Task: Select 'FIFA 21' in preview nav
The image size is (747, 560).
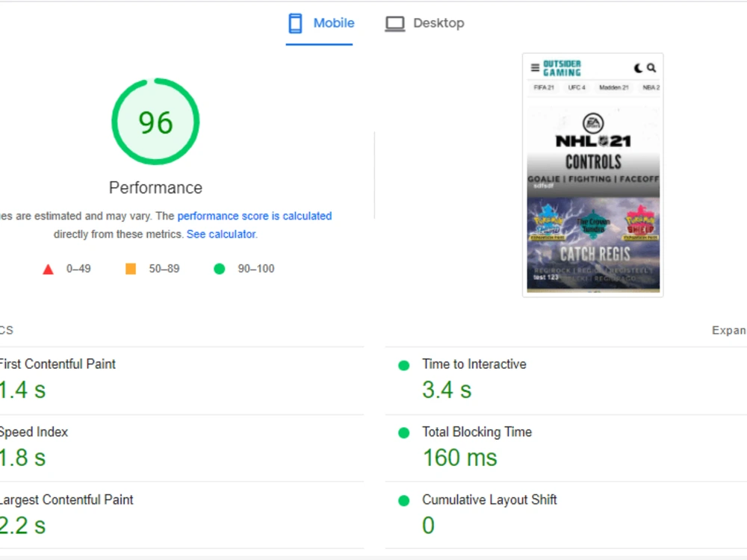Action: (x=544, y=87)
